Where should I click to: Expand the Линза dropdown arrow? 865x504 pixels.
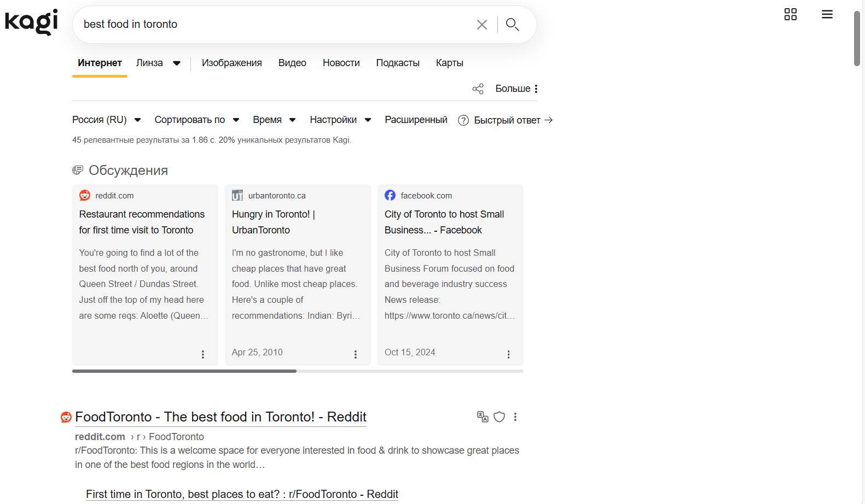click(177, 63)
